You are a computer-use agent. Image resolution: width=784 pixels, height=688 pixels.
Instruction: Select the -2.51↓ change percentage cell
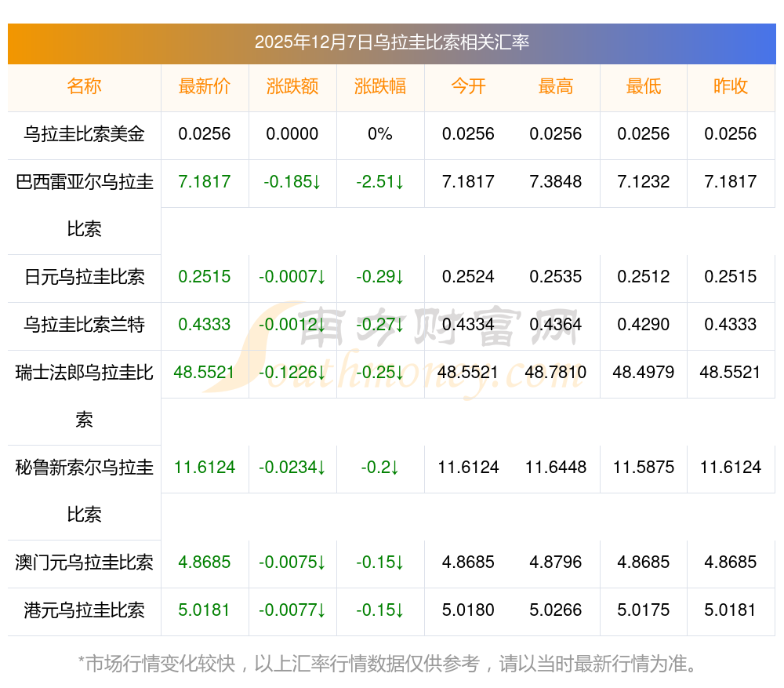click(x=380, y=182)
